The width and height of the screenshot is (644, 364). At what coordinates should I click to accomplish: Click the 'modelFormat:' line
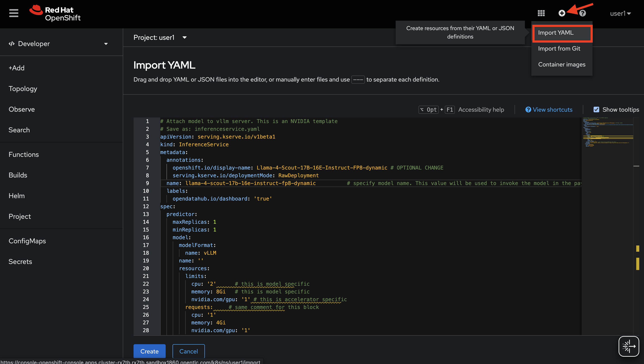click(197, 245)
